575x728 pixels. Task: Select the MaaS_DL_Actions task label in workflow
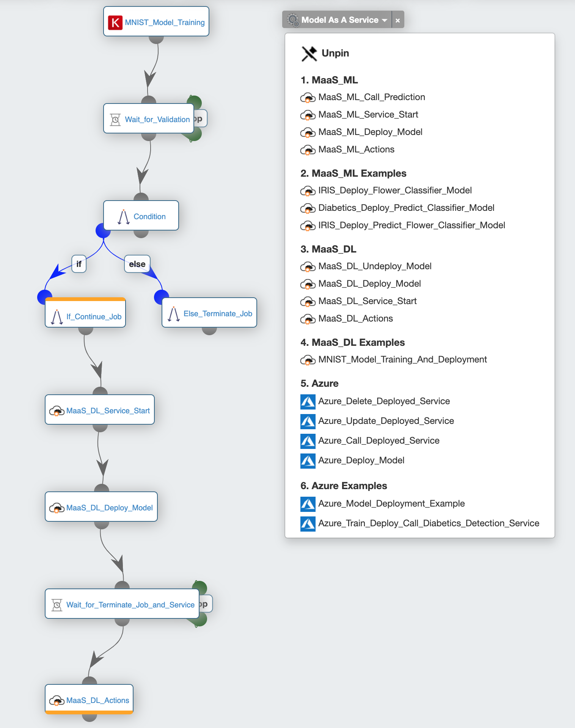[98, 701]
